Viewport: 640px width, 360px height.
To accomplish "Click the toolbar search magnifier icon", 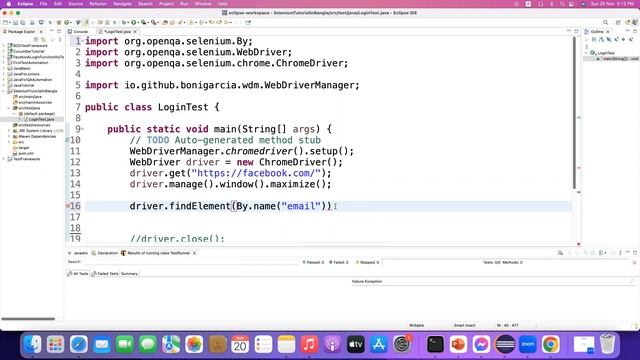I will coord(606,22).
